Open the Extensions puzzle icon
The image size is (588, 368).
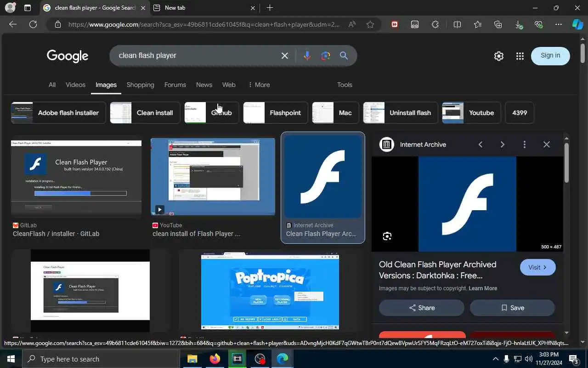click(435, 24)
